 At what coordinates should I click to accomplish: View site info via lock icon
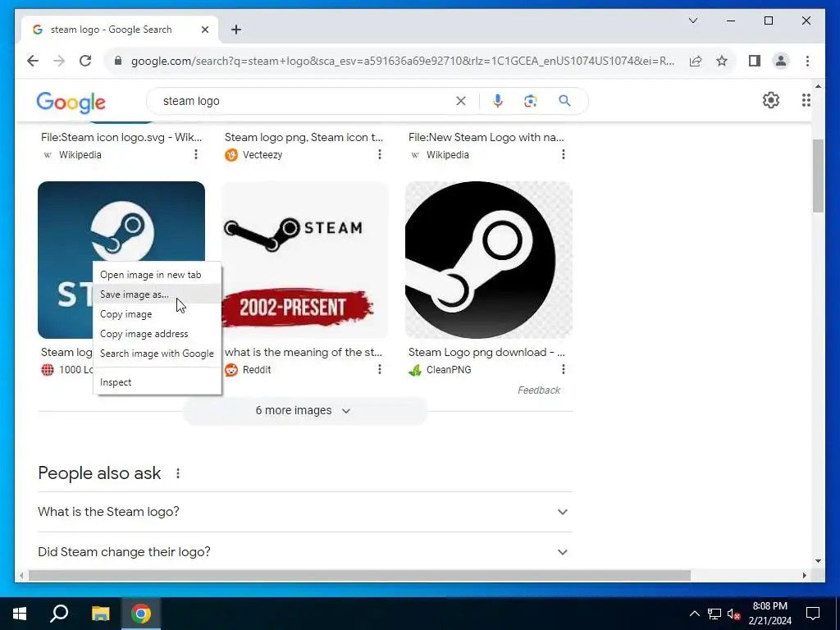(118, 61)
